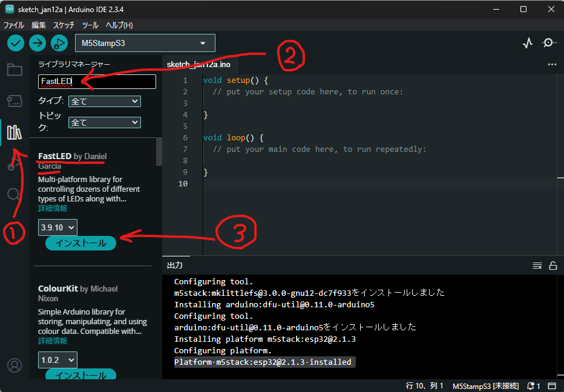Viewport: 564px width, 392px height.
Task: Open the ヘルプ(H) menu
Action: (119, 25)
